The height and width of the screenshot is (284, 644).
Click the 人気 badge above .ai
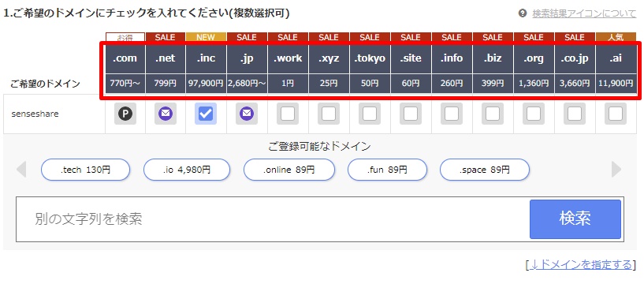click(x=616, y=37)
